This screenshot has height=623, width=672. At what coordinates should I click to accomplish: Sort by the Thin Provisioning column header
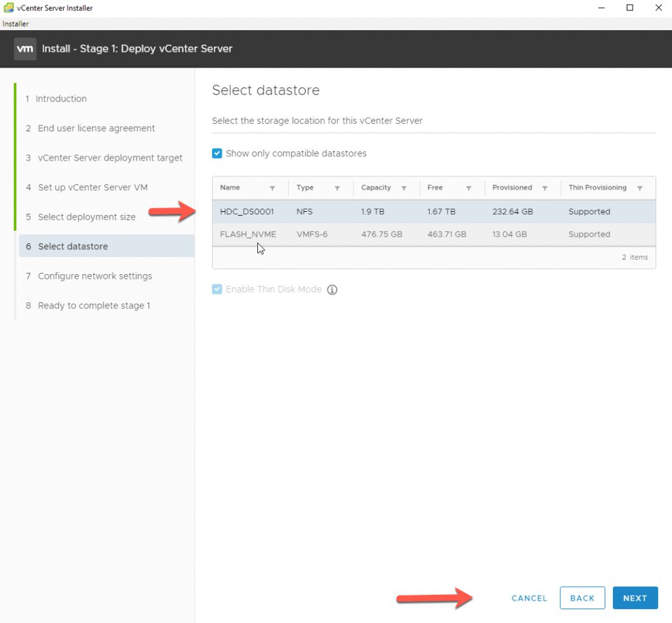(x=597, y=188)
